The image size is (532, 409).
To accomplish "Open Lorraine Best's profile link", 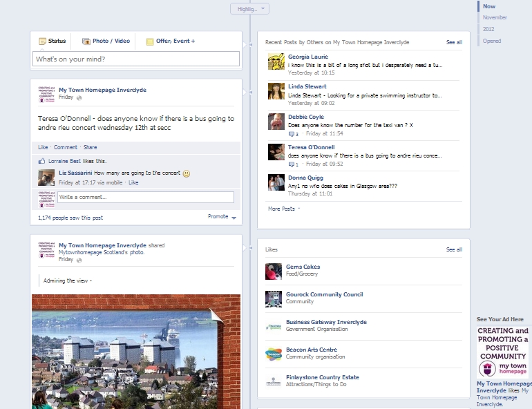I will (x=64, y=161).
